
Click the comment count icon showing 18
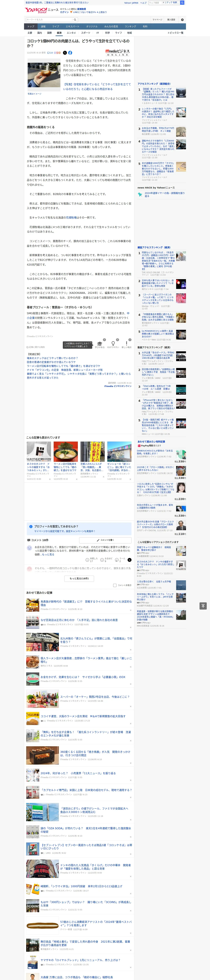pyautogui.click(x=50, y=53)
